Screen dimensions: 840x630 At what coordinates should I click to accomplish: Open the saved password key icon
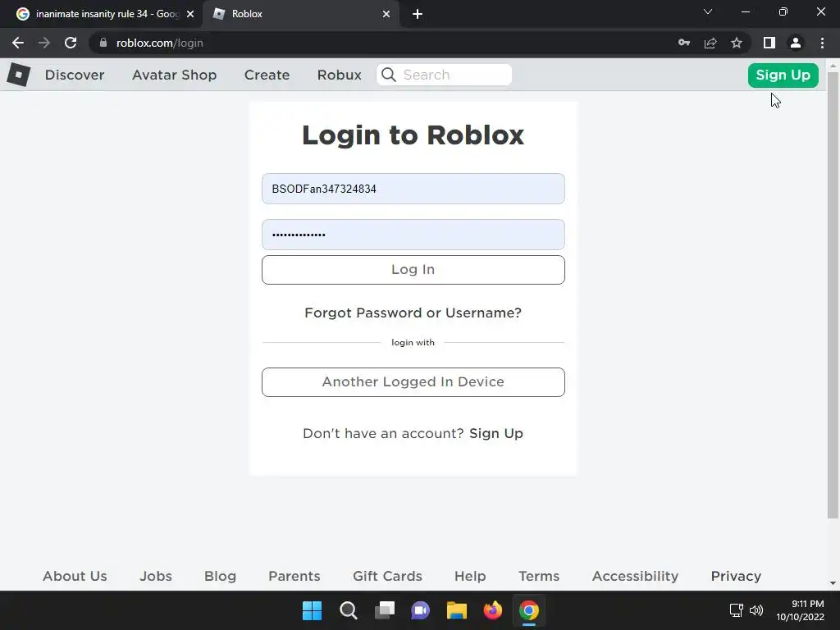[x=684, y=43]
